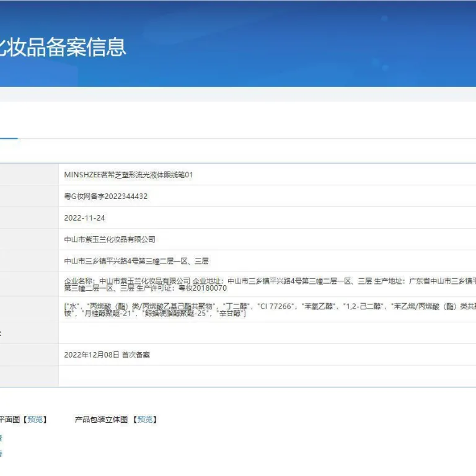Select the text 2022年12月08日 首次备案

coord(107,355)
